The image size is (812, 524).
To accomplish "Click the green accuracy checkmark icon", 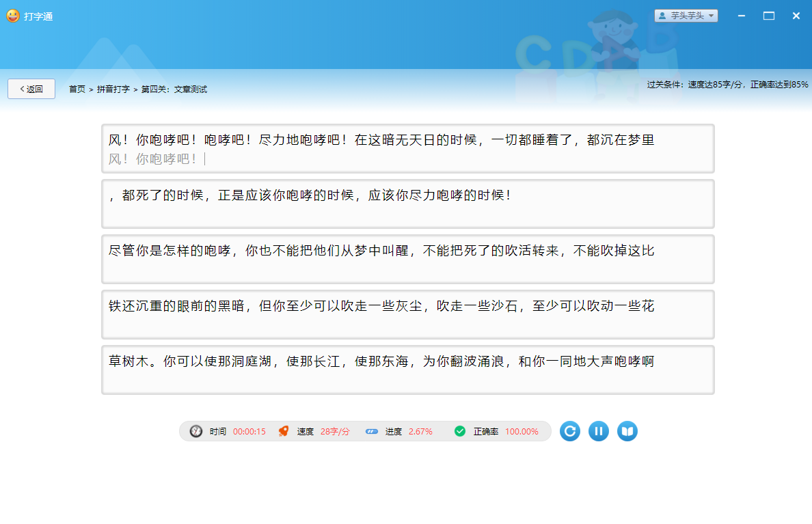I will [460, 431].
